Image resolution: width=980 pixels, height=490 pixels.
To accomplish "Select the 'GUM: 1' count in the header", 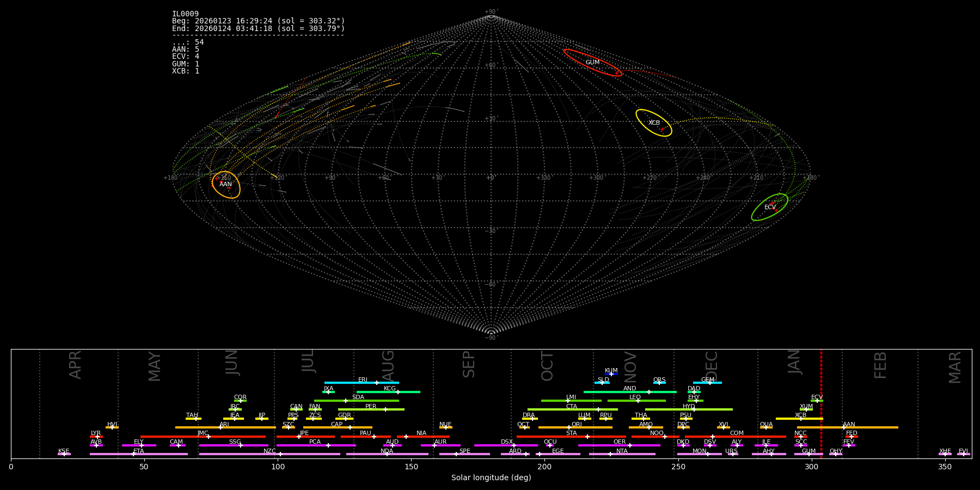I will [186, 64].
